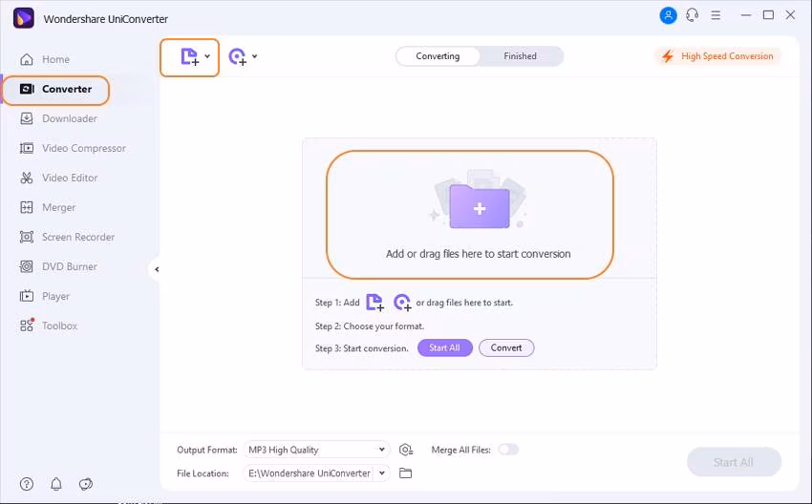The height and width of the screenshot is (504, 812).
Task: Open the hamburger main menu
Action: point(716,15)
